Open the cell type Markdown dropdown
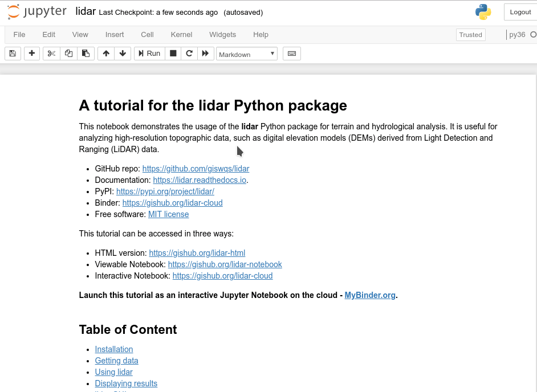Image resolution: width=537 pixels, height=392 pixels. point(247,54)
